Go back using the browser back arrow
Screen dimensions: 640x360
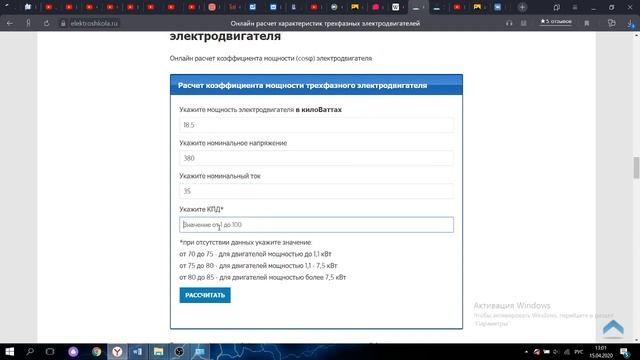tap(10, 23)
